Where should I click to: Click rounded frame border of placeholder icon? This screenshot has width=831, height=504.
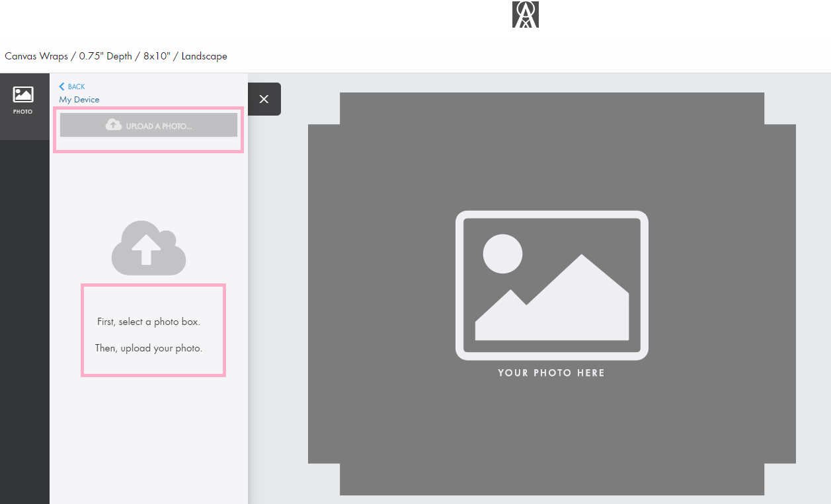[459, 285]
